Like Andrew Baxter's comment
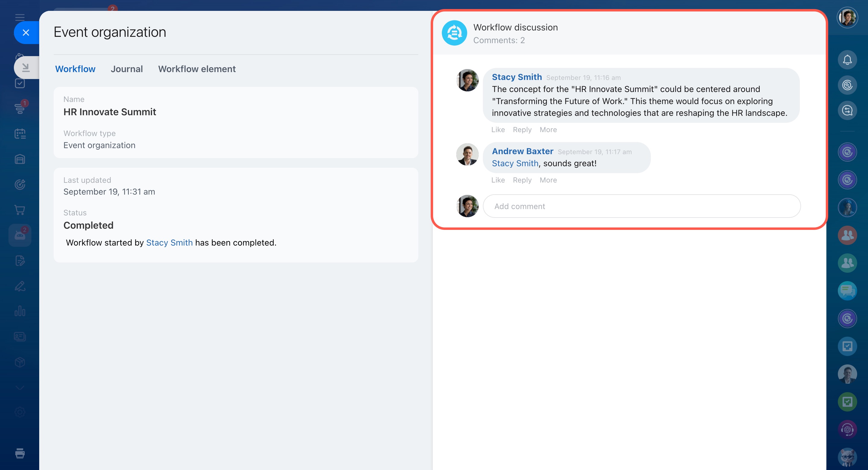The height and width of the screenshot is (470, 868). (x=498, y=180)
